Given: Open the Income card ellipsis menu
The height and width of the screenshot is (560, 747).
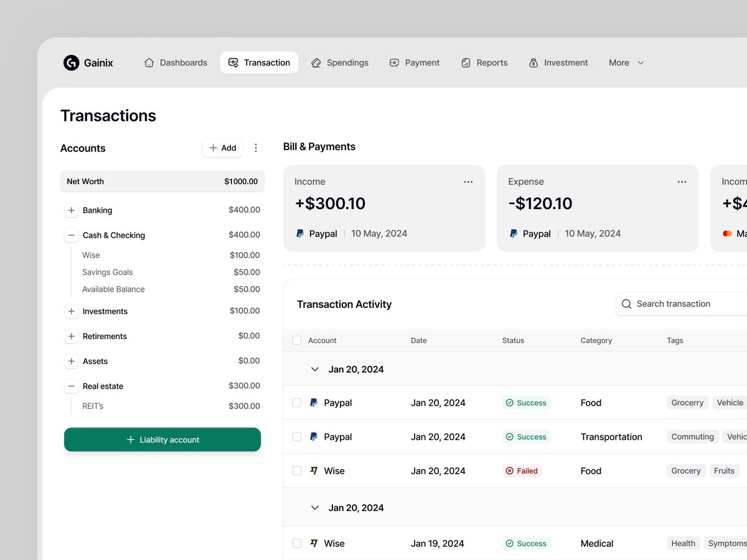Looking at the screenshot, I should pos(468,182).
